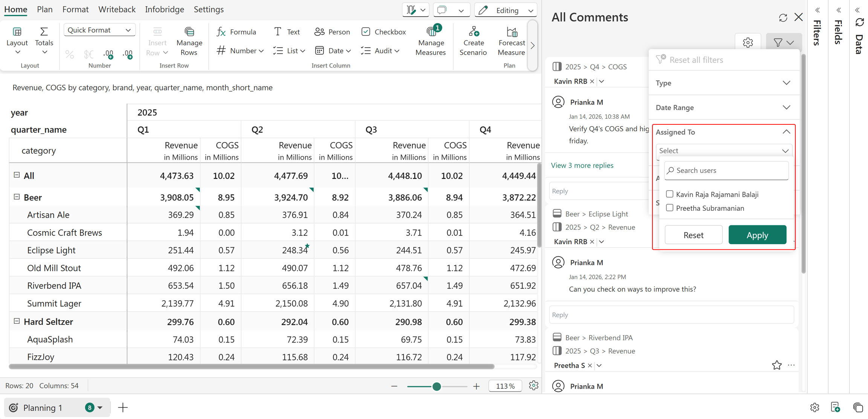Open the Infobridge ribbon tab
Image resolution: width=868 pixels, height=419 pixels.
pyautogui.click(x=165, y=9)
